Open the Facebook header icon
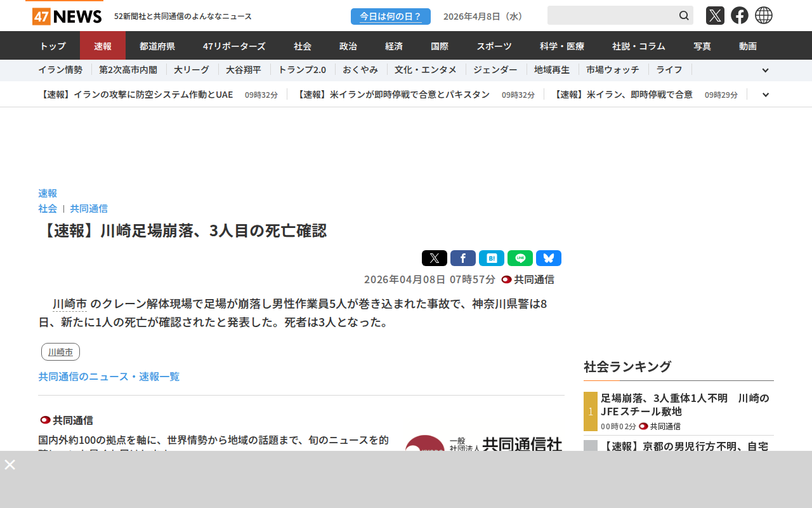 (740, 15)
